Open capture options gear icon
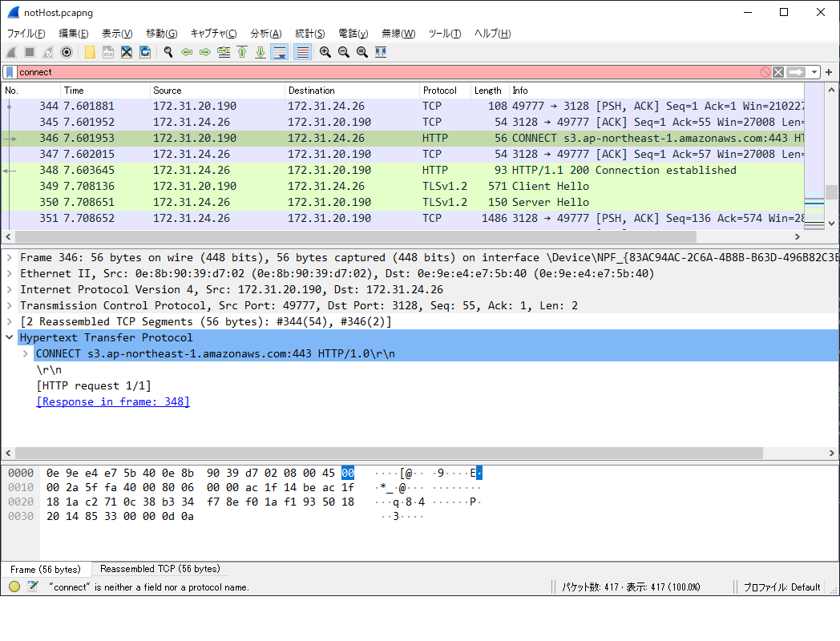The height and width of the screenshot is (641, 840). [67, 52]
